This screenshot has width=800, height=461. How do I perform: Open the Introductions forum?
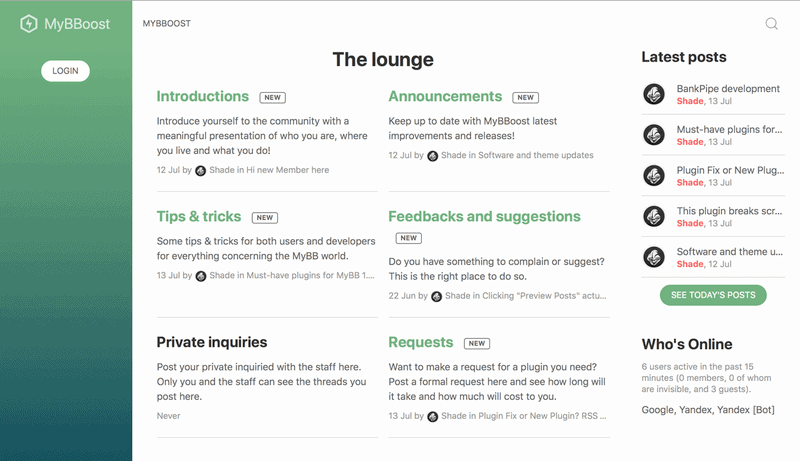pos(203,97)
